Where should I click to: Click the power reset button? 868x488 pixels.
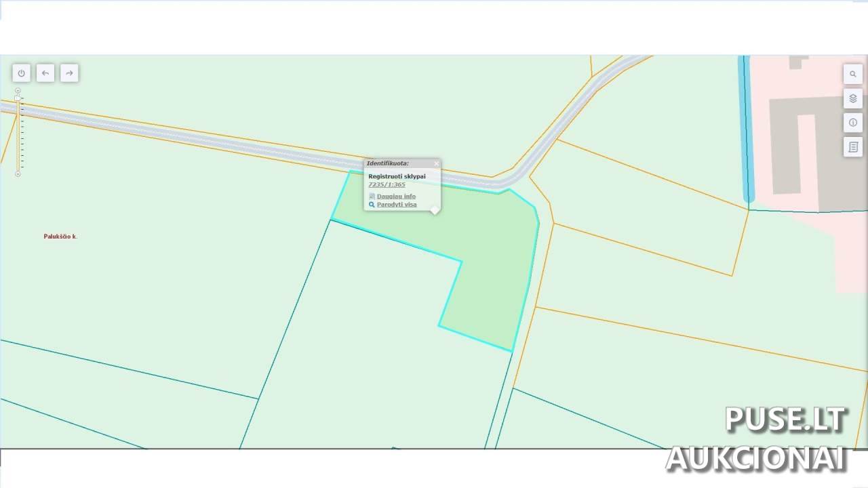click(x=21, y=73)
